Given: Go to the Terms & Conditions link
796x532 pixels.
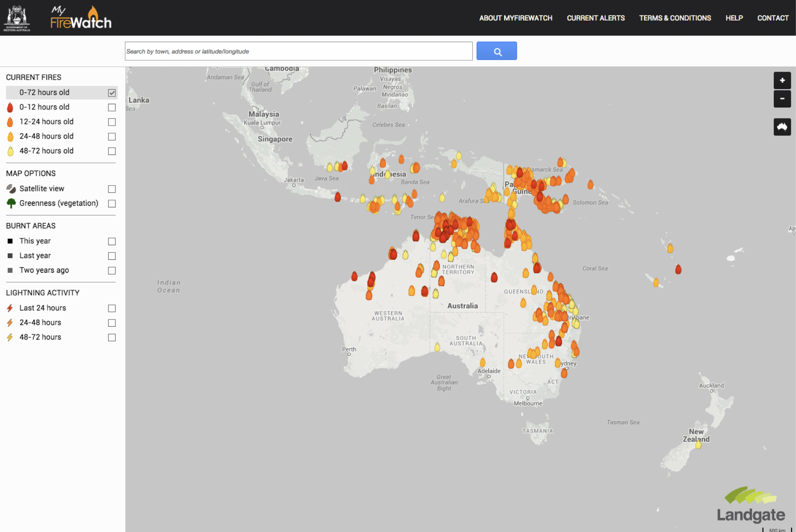Looking at the screenshot, I should click(x=675, y=18).
